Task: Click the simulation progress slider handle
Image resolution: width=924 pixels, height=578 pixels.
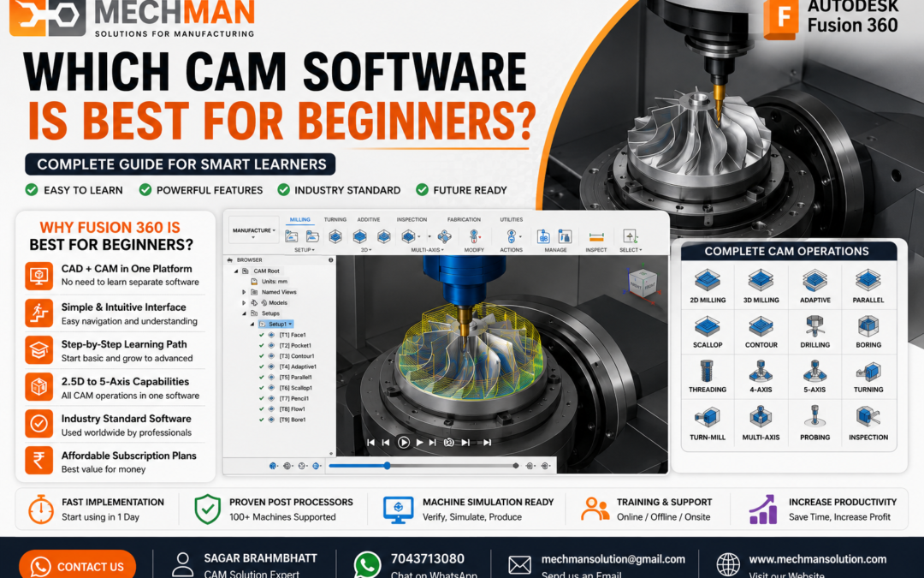Action: (x=388, y=466)
